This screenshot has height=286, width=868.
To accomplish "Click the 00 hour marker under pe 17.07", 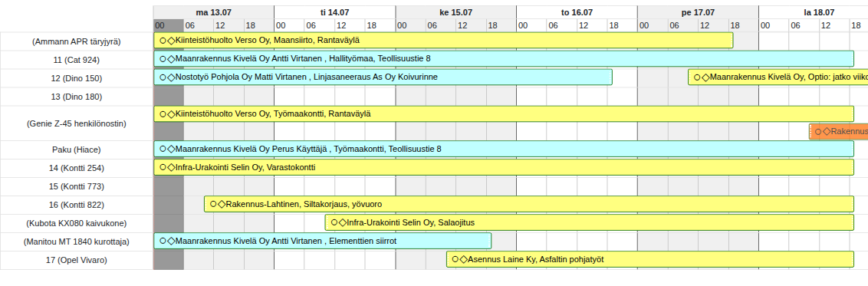I will tap(653, 25).
